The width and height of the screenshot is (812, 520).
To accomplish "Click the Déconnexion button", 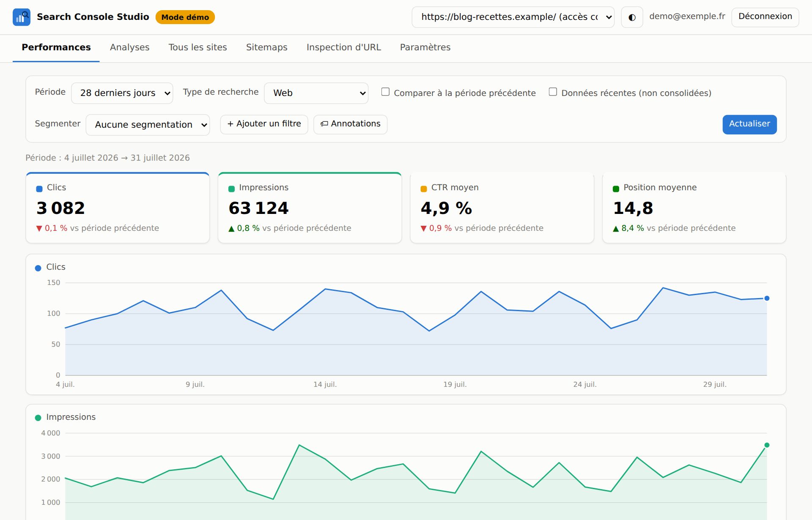I will pyautogui.click(x=765, y=17).
